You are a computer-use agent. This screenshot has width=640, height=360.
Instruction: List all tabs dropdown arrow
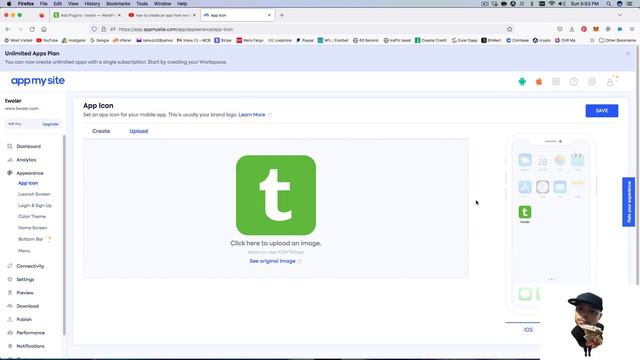pos(620,16)
